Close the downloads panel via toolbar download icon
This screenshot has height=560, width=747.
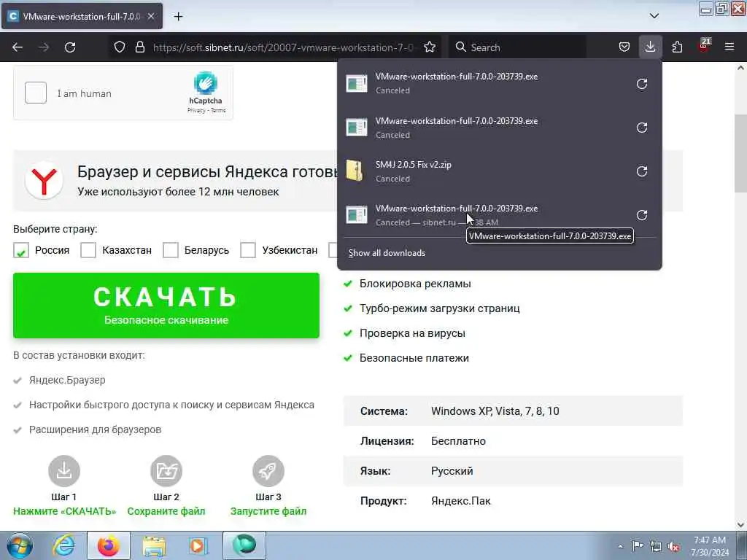[x=650, y=47]
